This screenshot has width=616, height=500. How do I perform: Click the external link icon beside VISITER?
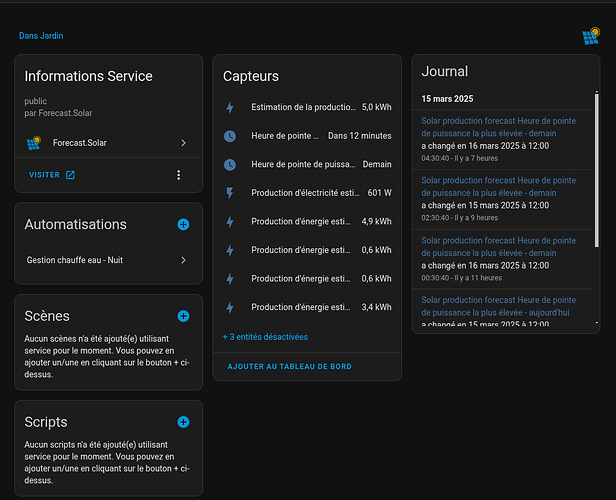pyautogui.click(x=70, y=175)
